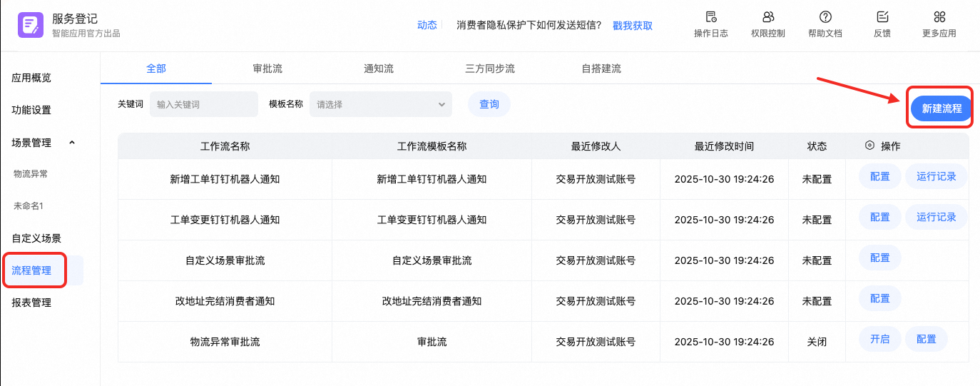This screenshot has height=386, width=980.
Task: Enable 物流异常审批流 with the 开启 button
Action: (x=880, y=340)
